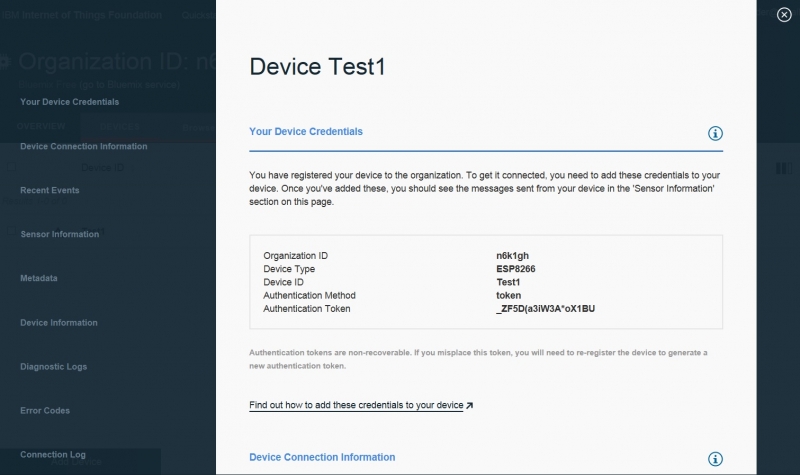Viewport: 800px width, 475px height.
Task: Click the dimmed column view icon at right
Action: [782, 168]
